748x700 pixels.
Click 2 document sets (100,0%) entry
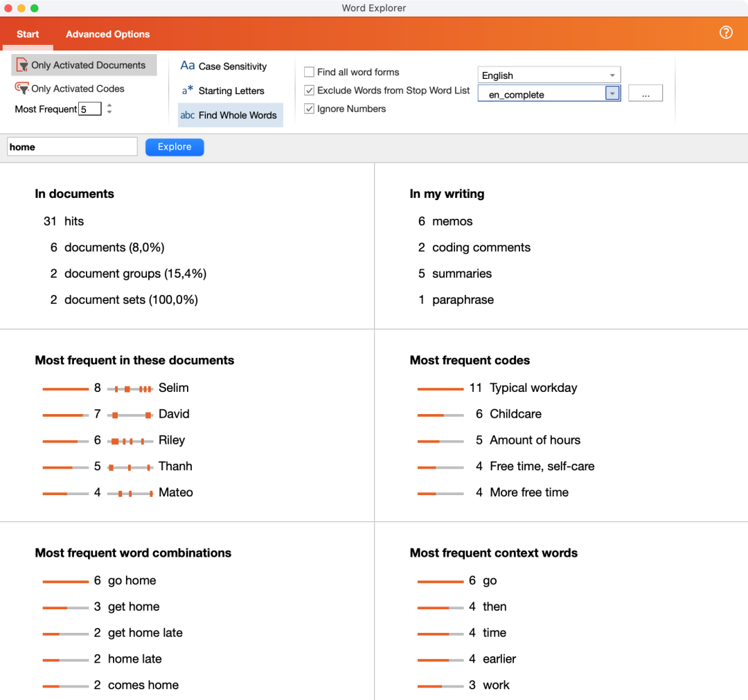(124, 300)
